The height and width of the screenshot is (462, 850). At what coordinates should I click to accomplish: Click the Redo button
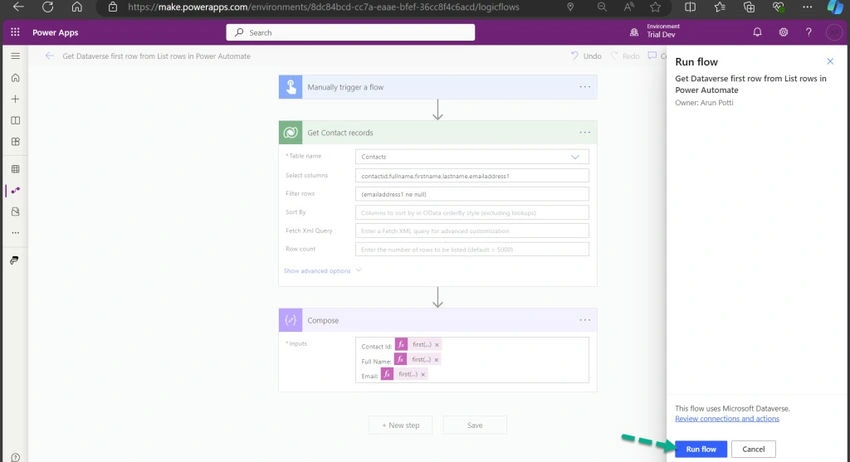click(x=625, y=56)
